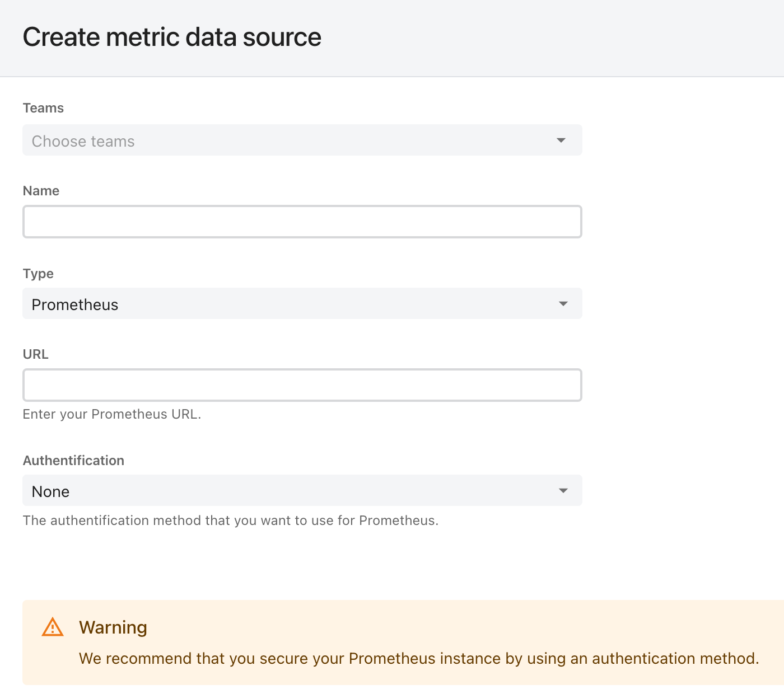Open the Choose teams dropdown
Image resolution: width=784 pixels, height=694 pixels.
click(302, 140)
